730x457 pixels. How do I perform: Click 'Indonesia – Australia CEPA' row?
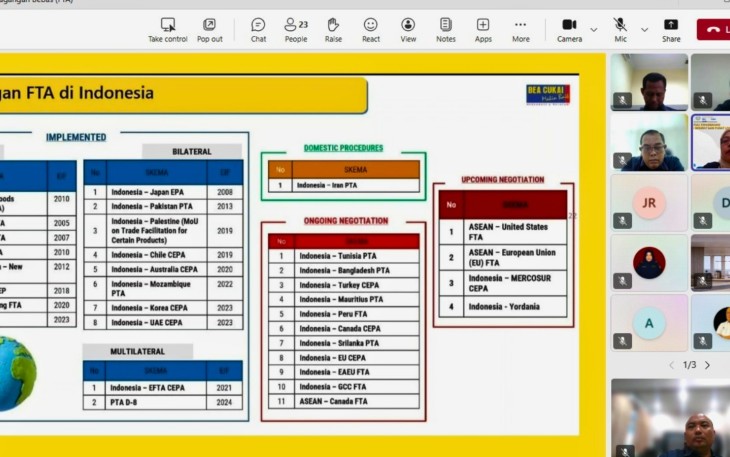point(163,269)
